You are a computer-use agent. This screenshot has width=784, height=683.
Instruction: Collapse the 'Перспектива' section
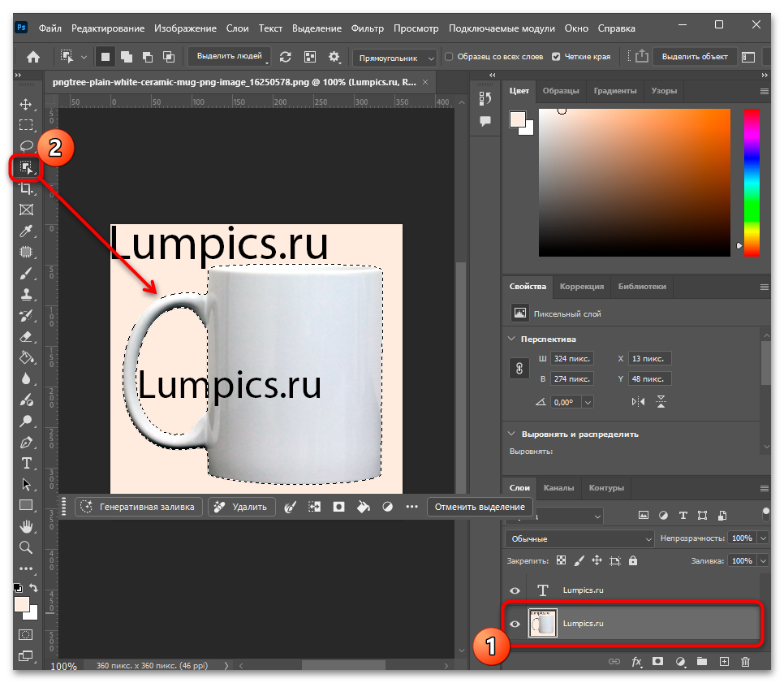coord(511,339)
